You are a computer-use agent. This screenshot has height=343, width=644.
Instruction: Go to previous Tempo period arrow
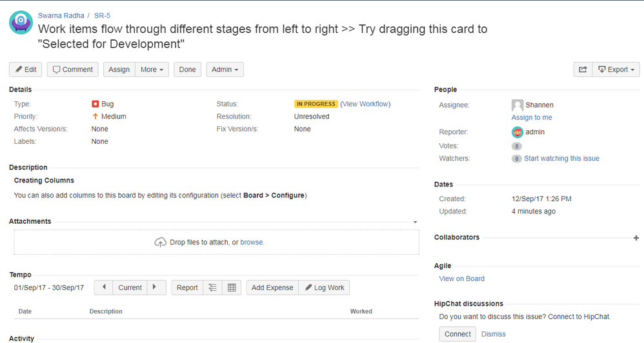tap(103, 288)
